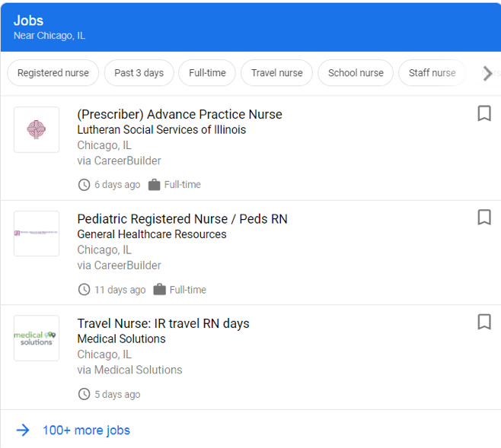This screenshot has width=501, height=448.
Task: Click Chicago, IL under Medical Solutions
Action: 104,354
